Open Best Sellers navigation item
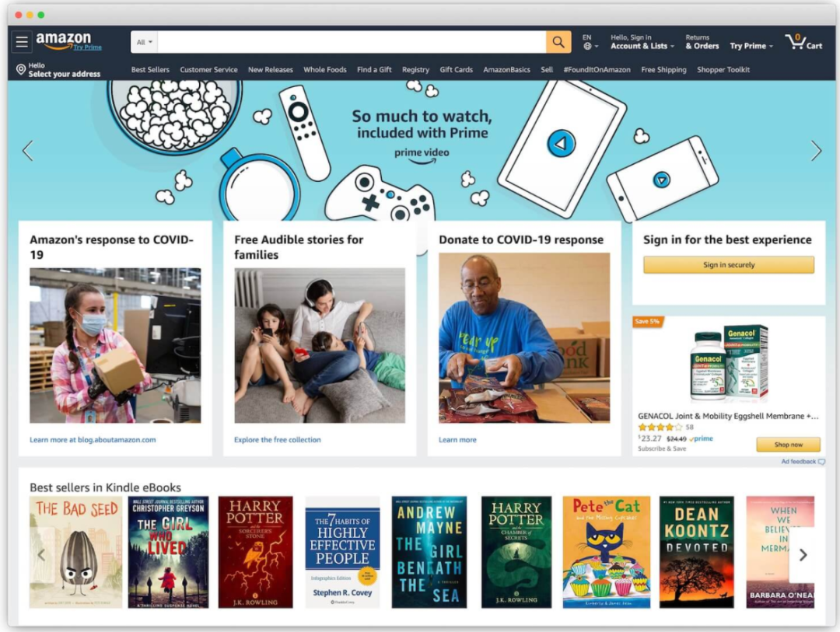 (150, 70)
